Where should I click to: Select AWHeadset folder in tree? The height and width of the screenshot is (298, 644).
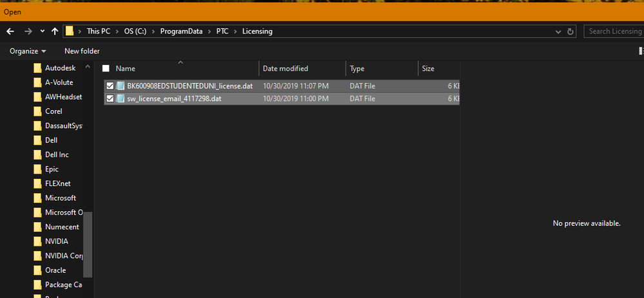63,97
